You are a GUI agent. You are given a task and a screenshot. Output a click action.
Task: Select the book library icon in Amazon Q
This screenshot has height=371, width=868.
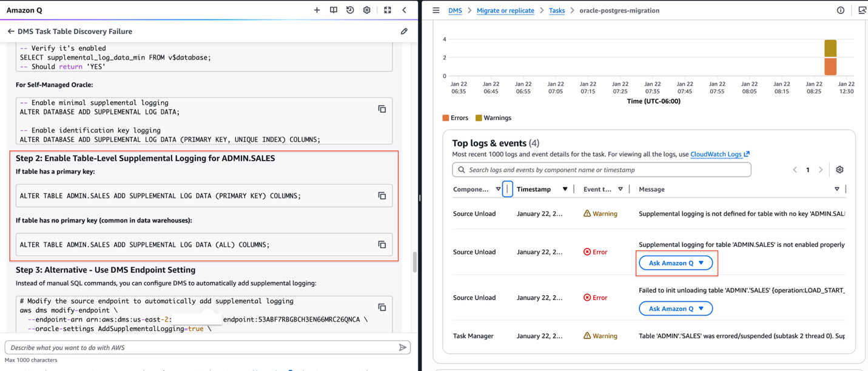[x=334, y=10]
